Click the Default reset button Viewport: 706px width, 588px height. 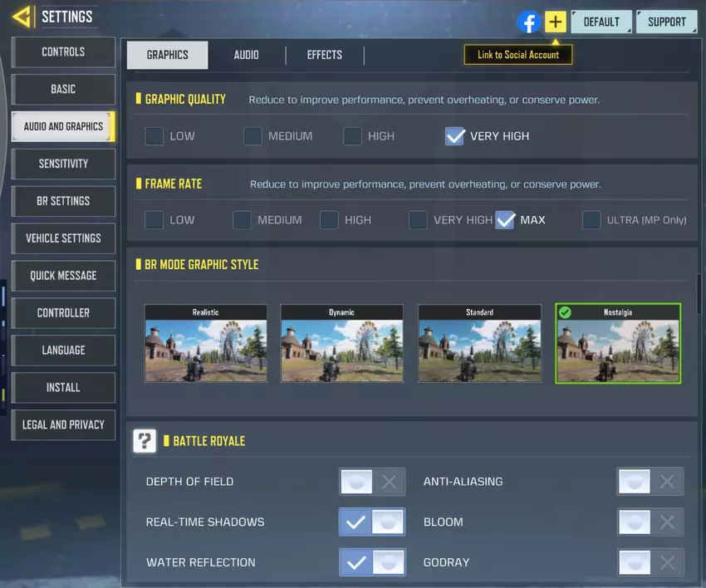tap(601, 22)
